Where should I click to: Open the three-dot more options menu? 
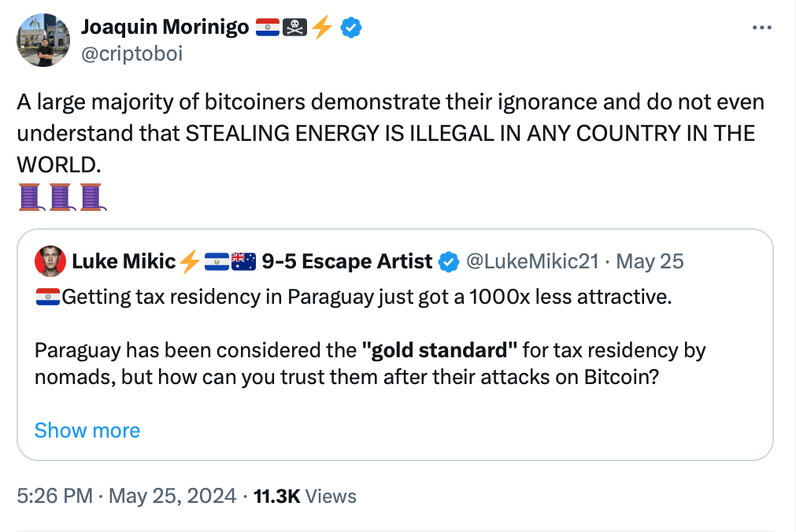click(761, 28)
